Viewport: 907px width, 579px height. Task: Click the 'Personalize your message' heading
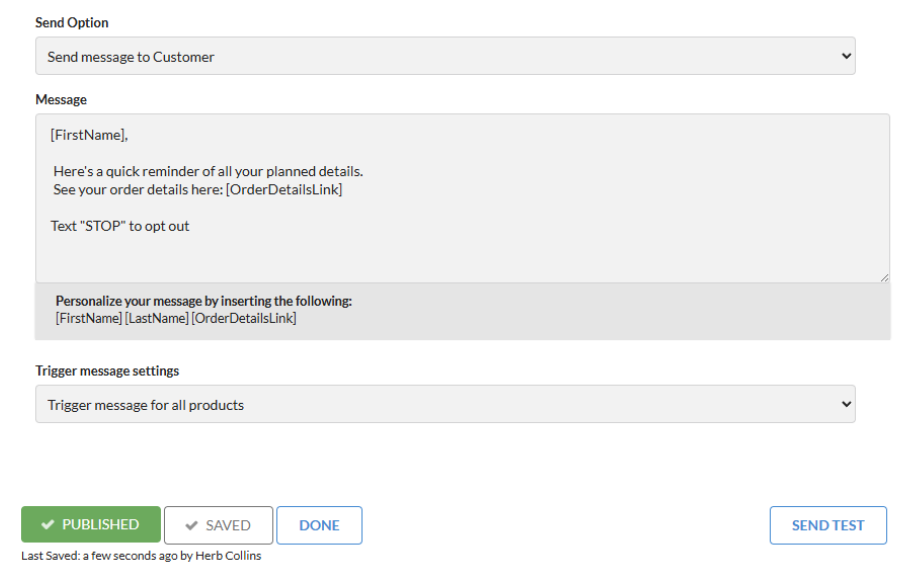coord(204,300)
